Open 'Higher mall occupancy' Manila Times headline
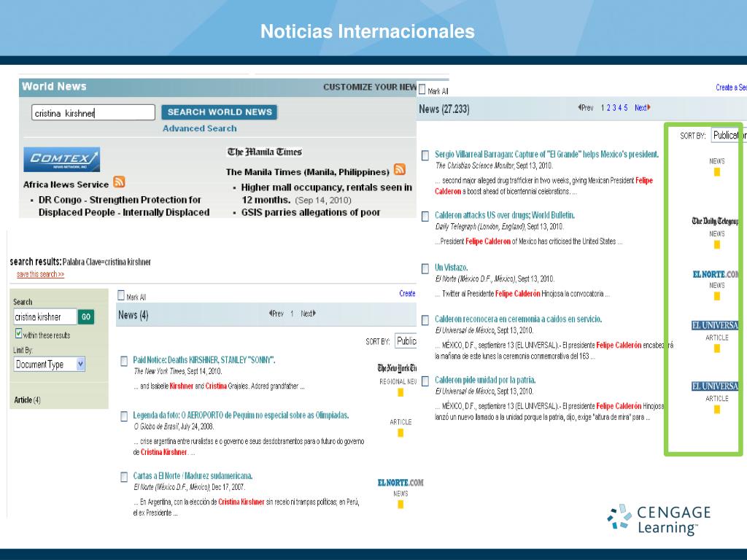The height and width of the screenshot is (560, 747). (326, 193)
